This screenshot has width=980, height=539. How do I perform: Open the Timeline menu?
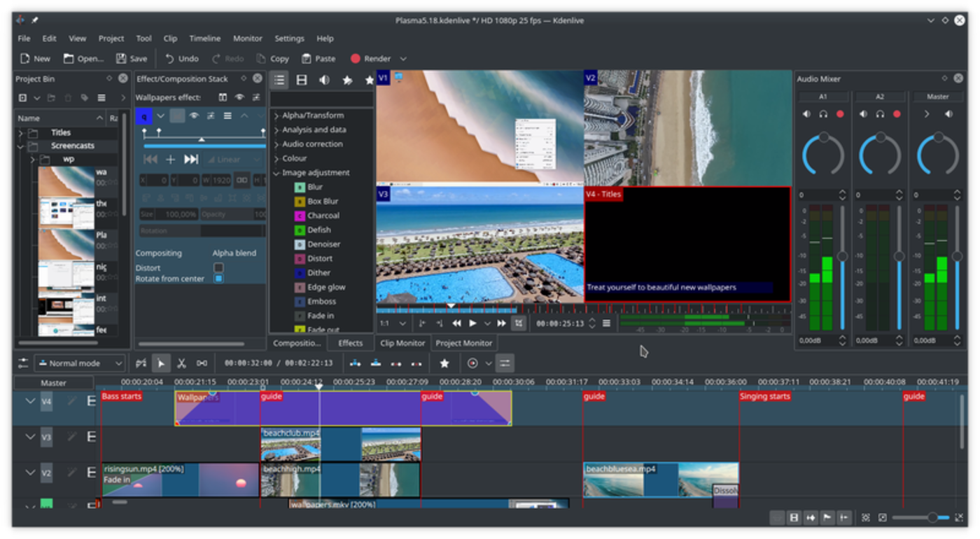[x=204, y=38]
